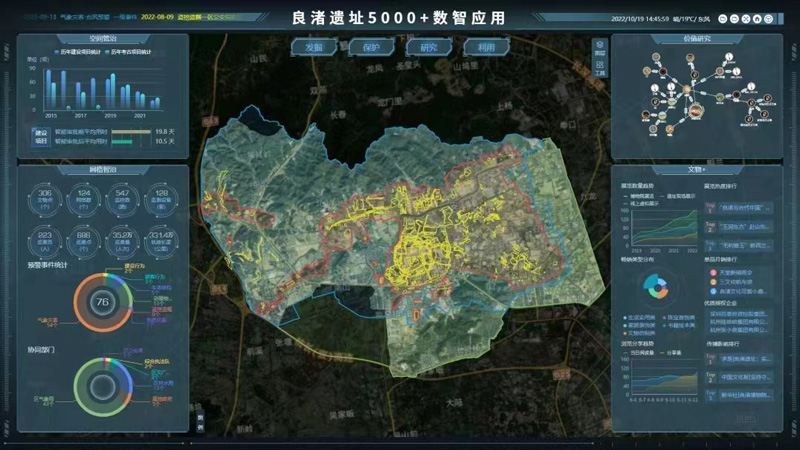Switch to the 发掘 tab
Viewport: 800px width, 450px height.
pos(314,47)
